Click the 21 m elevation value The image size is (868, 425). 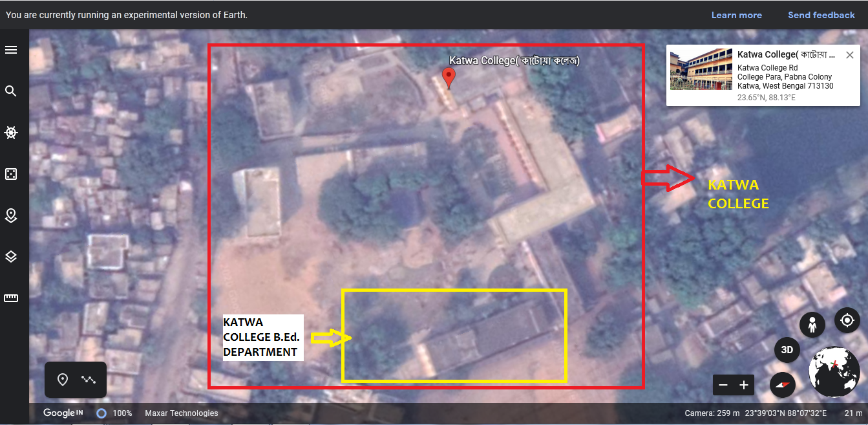(853, 413)
